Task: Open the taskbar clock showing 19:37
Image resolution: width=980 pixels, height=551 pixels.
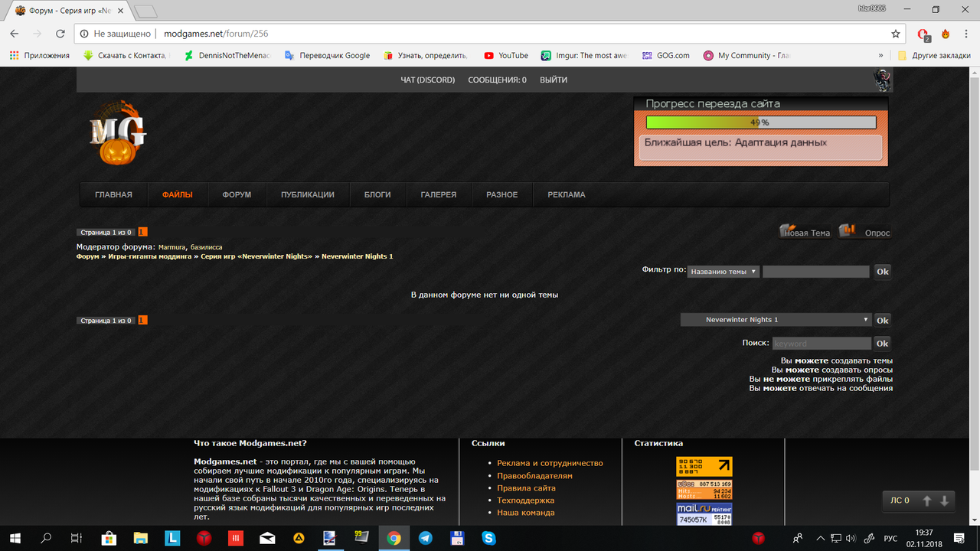Action: click(923, 538)
